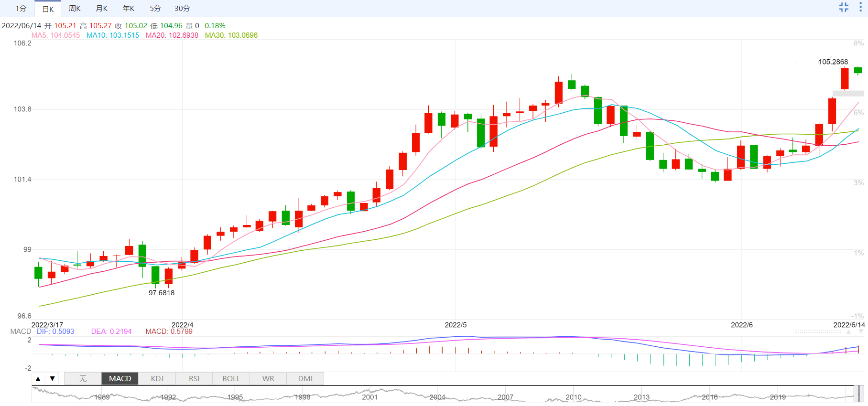The height and width of the screenshot is (406, 868).
Task: Click the grey down triangle under 2022/6/14
Action: click(x=861, y=331)
